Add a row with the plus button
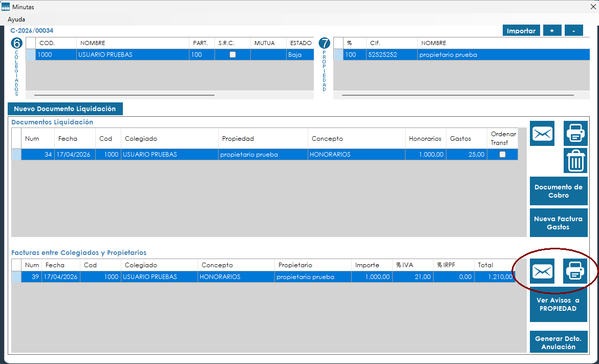599x364 pixels. (552, 31)
